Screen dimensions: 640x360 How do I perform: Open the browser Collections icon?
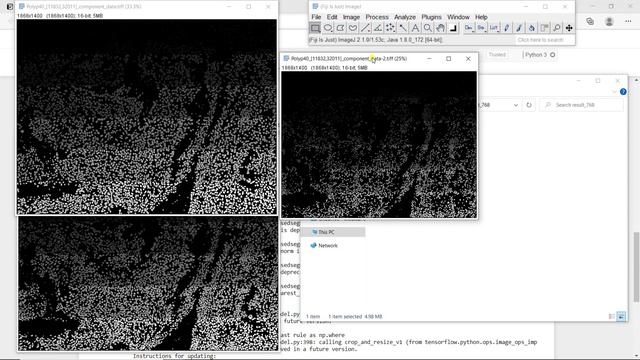coord(590,21)
